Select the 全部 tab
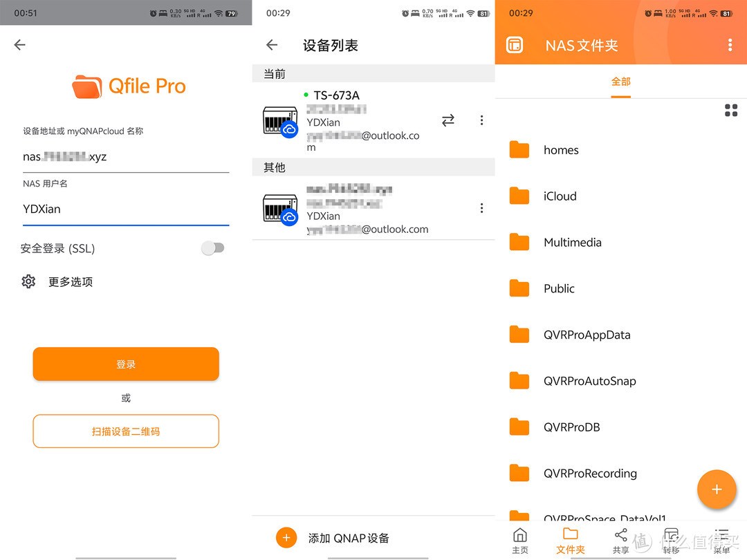747x560 pixels. click(x=620, y=82)
